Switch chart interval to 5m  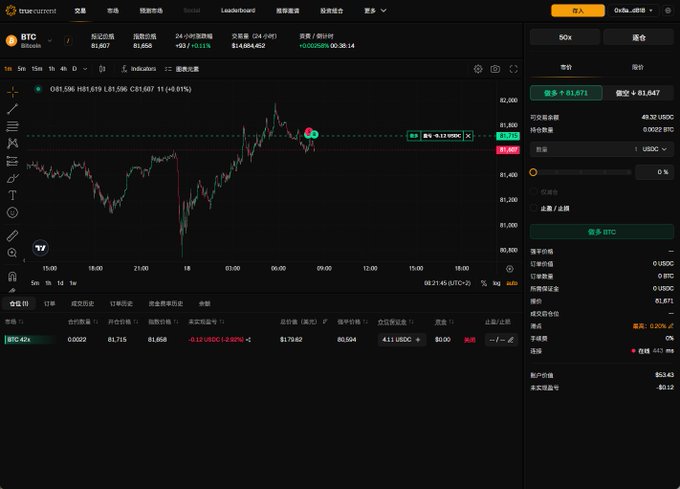(22, 69)
